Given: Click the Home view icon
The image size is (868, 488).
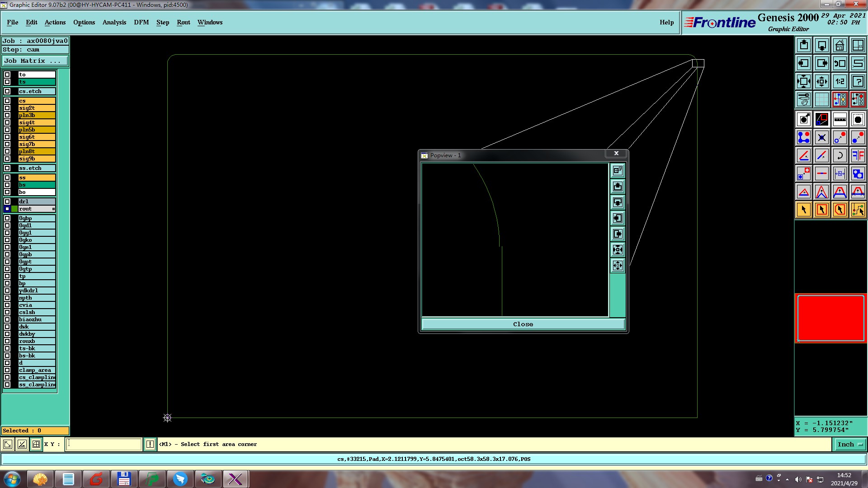Looking at the screenshot, I should pyautogui.click(x=840, y=45).
